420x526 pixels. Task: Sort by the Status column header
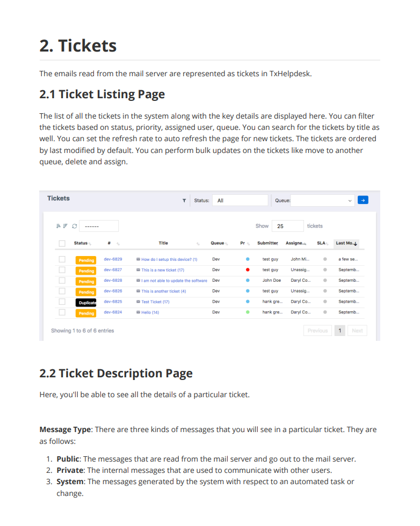point(82,243)
